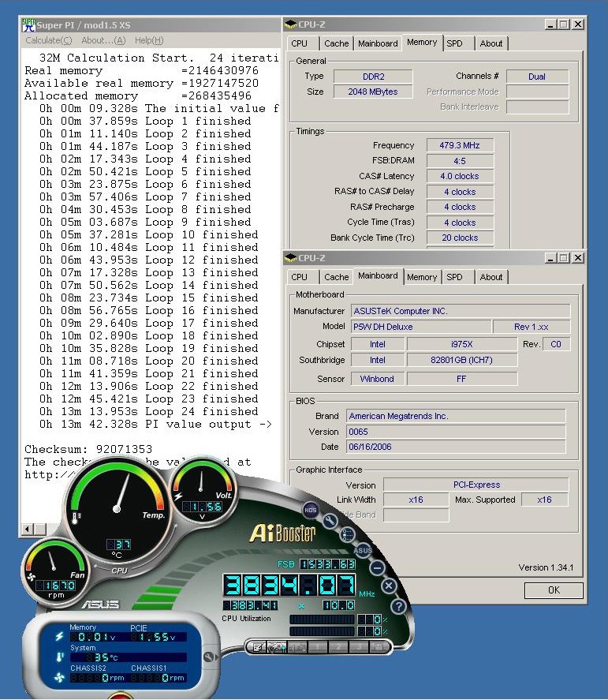Click the Dual channels field
The width and height of the screenshot is (608, 700).
point(537,77)
